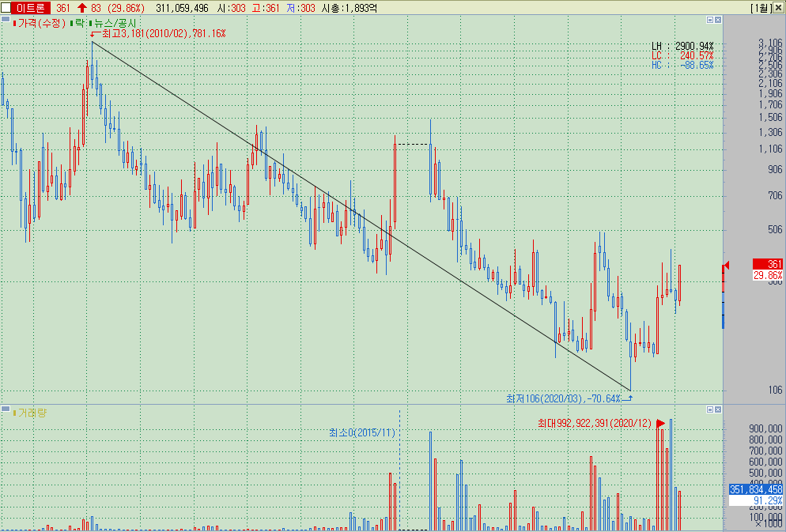Click the (29.86%) change rate in header
The height and width of the screenshot is (532, 786).
tap(125, 8)
